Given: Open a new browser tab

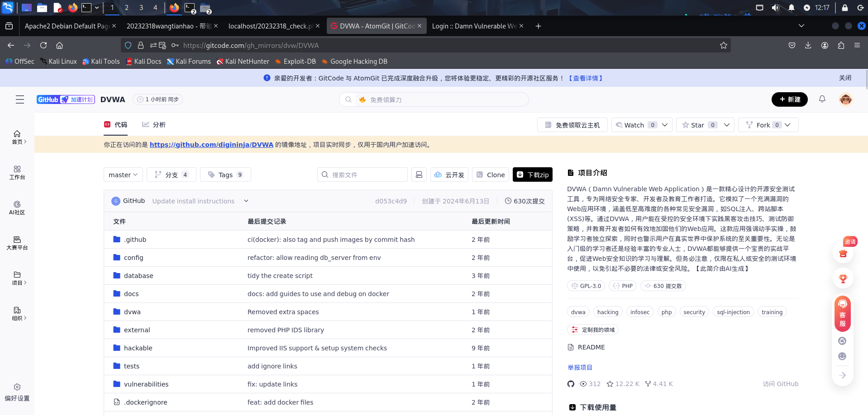Looking at the screenshot, I should (x=538, y=26).
